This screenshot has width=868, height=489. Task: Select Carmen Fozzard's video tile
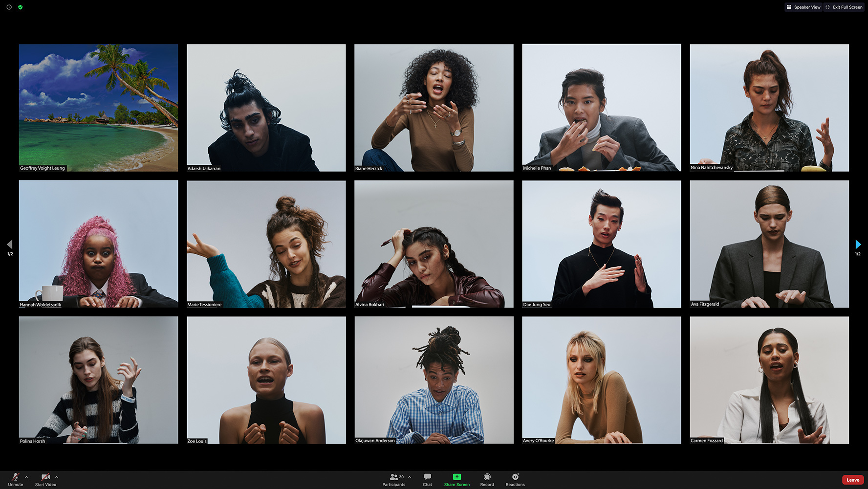(769, 380)
